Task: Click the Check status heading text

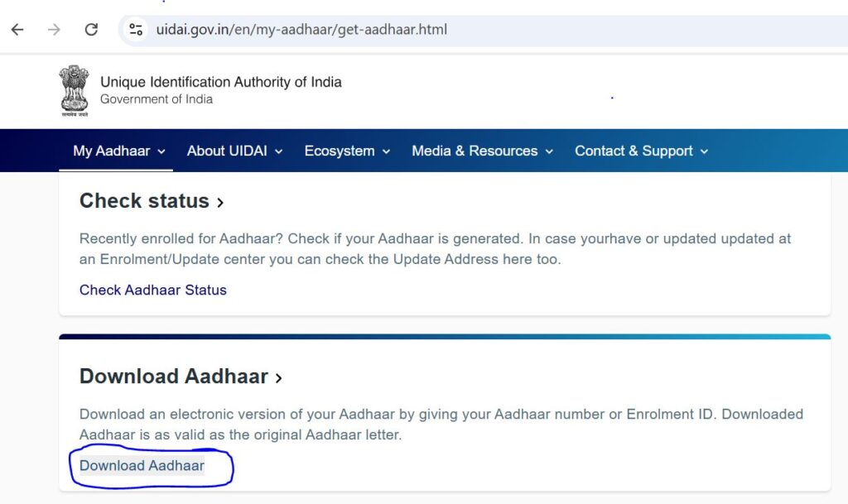Action: coord(144,201)
